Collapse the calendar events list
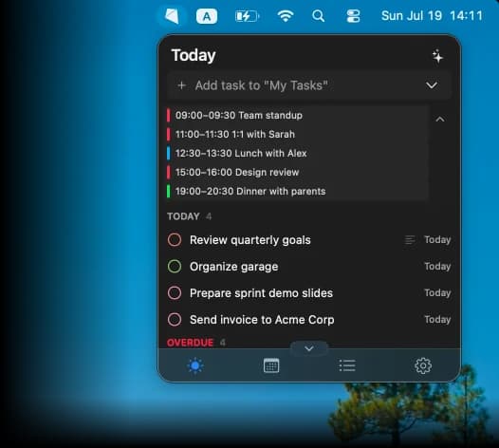Viewport: 499px width, 448px height. coord(440,120)
